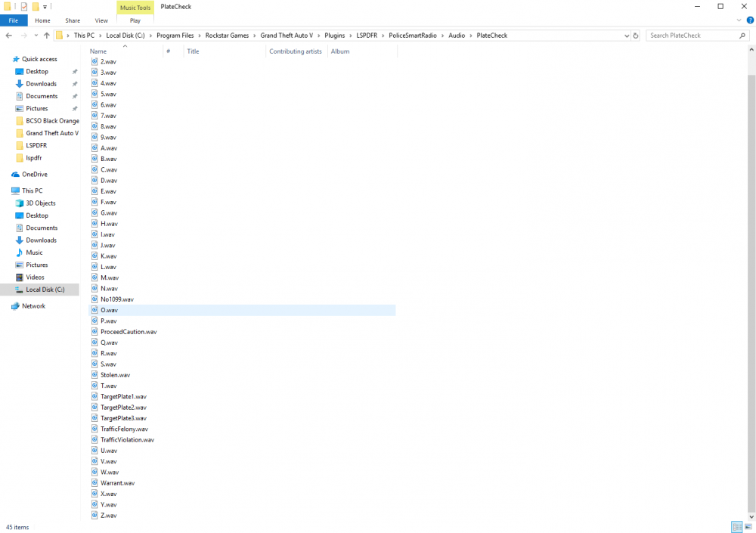Switch to the Home ribbon tab
The width and height of the screenshot is (756, 533).
[42, 20]
